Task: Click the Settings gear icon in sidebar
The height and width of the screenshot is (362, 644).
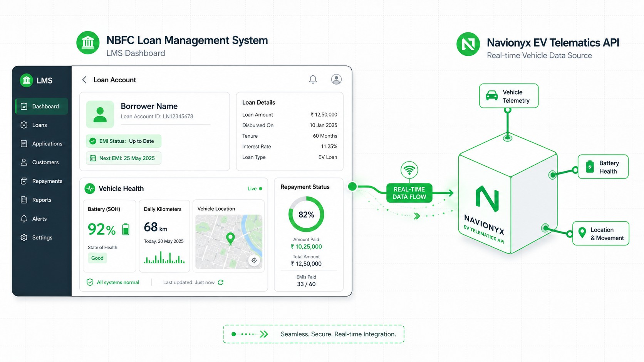Action: (24, 238)
